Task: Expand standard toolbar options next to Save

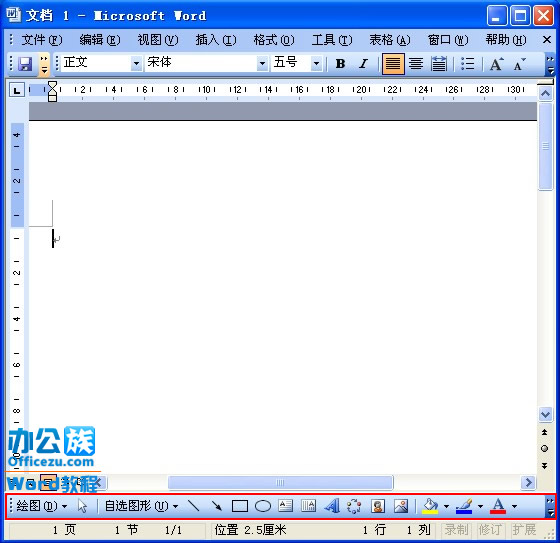Action: click(44, 64)
